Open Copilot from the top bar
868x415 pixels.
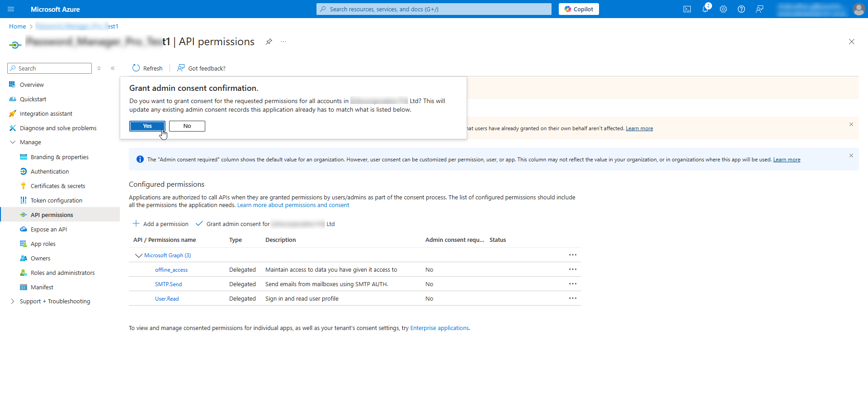(x=579, y=9)
